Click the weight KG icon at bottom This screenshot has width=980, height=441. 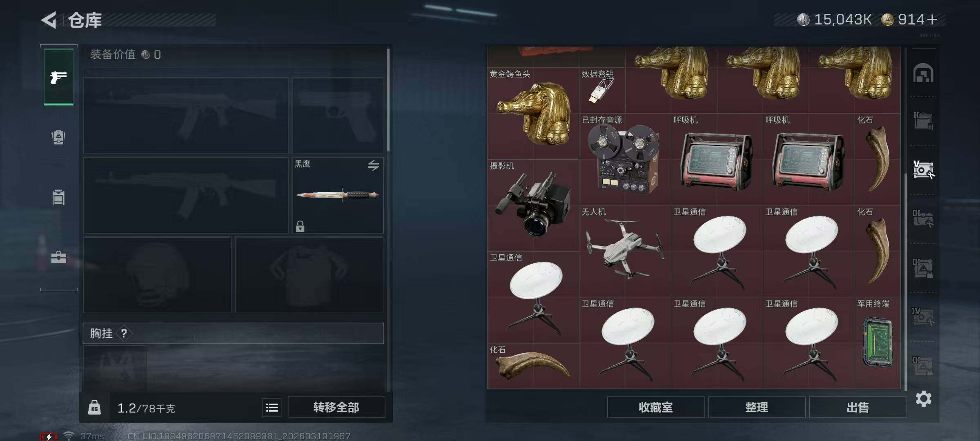(x=94, y=408)
